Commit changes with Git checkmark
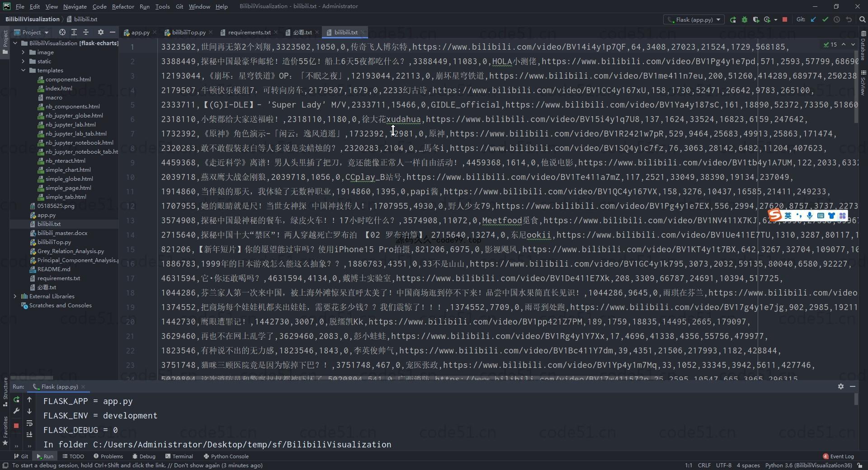The height and width of the screenshot is (470, 868). click(825, 19)
